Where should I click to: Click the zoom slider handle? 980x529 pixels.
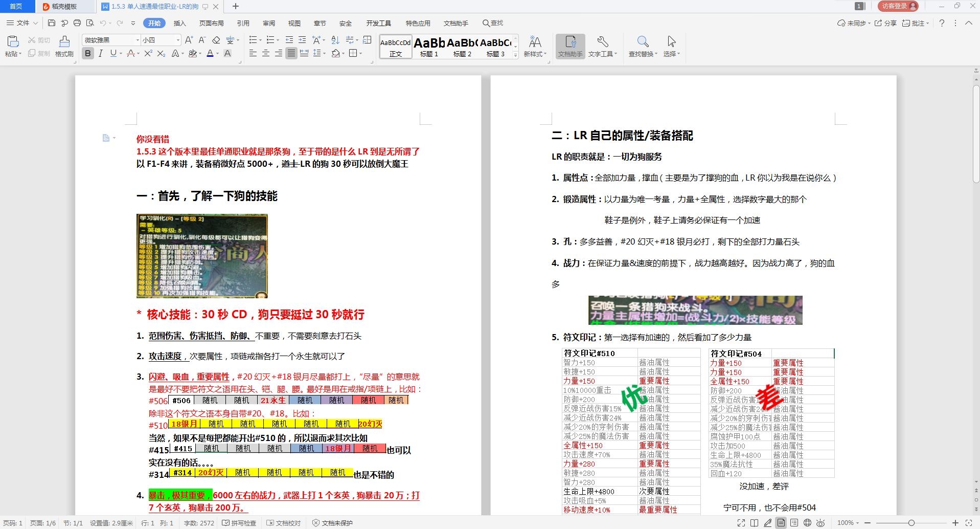click(x=911, y=523)
